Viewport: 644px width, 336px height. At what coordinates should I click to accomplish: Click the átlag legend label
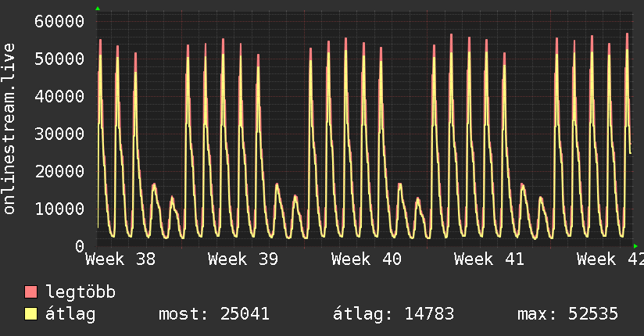[x=70, y=314]
